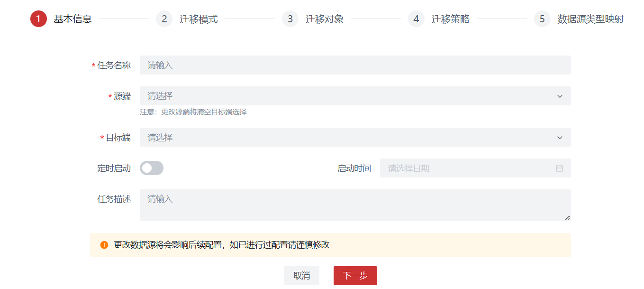Image resolution: width=644 pixels, height=289 pixels.
Task: Click the orange warning icon in notice
Action: coord(104,245)
